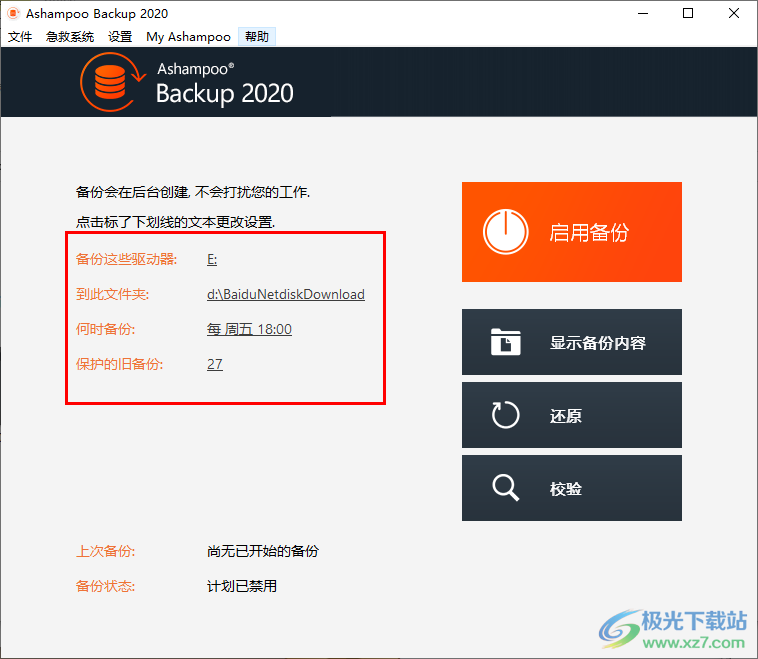Image resolution: width=758 pixels, height=659 pixels.
Task: Click text 点击标了下划线的文本更改设置.
Action: pyautogui.click(x=175, y=222)
